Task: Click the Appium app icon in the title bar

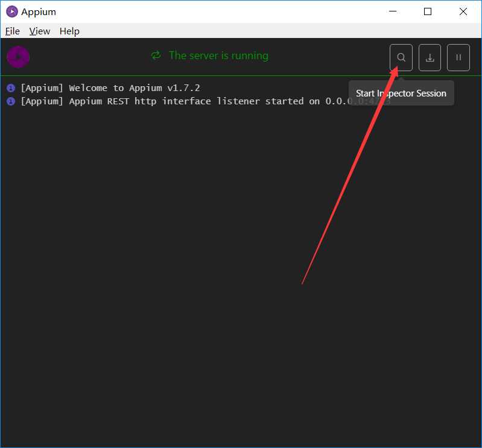Action: click(x=12, y=11)
